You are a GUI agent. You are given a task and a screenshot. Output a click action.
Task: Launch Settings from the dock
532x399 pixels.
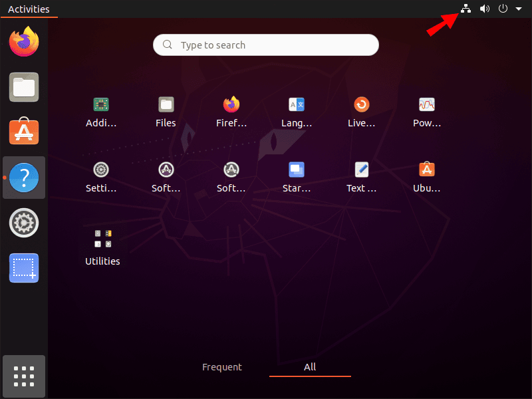click(24, 223)
